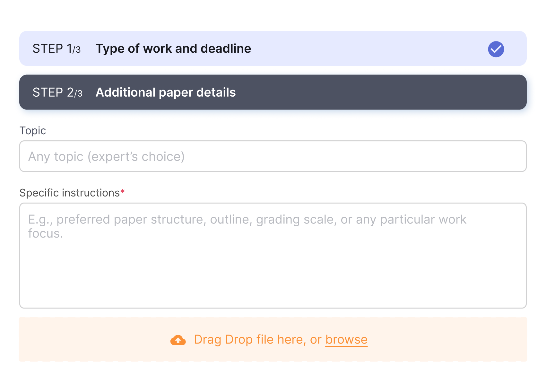Click the red required asterisk
This screenshot has width=546, height=392.
coord(122,192)
